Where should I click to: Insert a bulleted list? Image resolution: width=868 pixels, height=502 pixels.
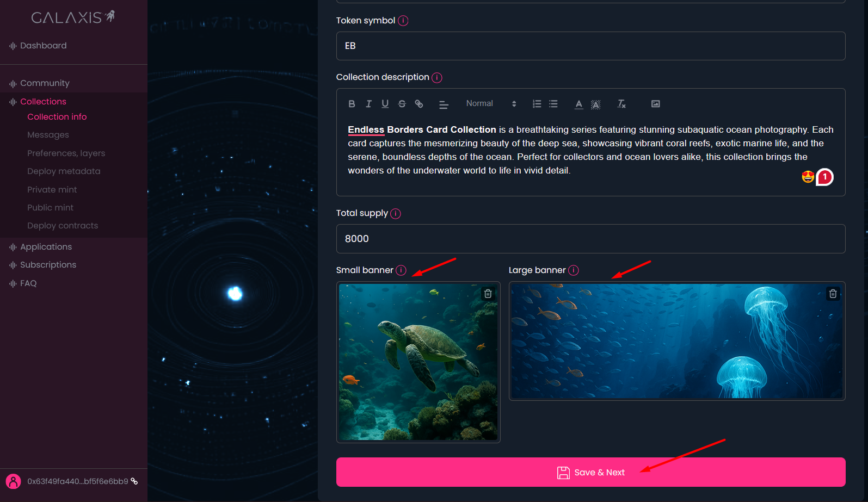tap(553, 104)
